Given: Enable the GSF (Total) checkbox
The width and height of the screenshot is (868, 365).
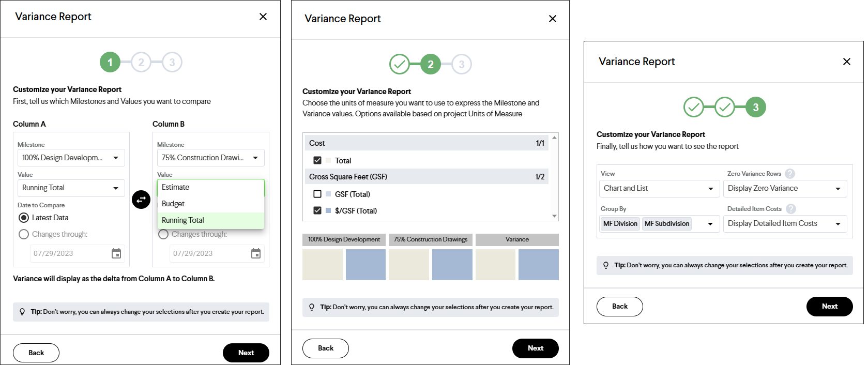Looking at the screenshot, I should click(x=317, y=194).
